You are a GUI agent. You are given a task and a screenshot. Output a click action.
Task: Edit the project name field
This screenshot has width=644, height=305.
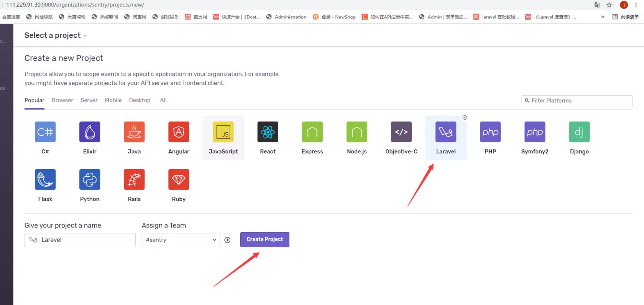(x=80, y=240)
